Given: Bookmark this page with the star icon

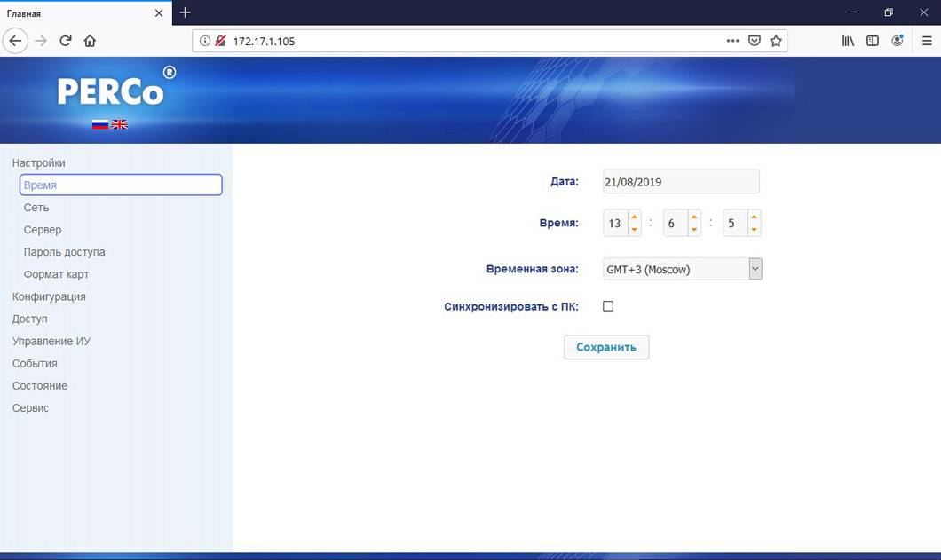Looking at the screenshot, I should click(776, 41).
